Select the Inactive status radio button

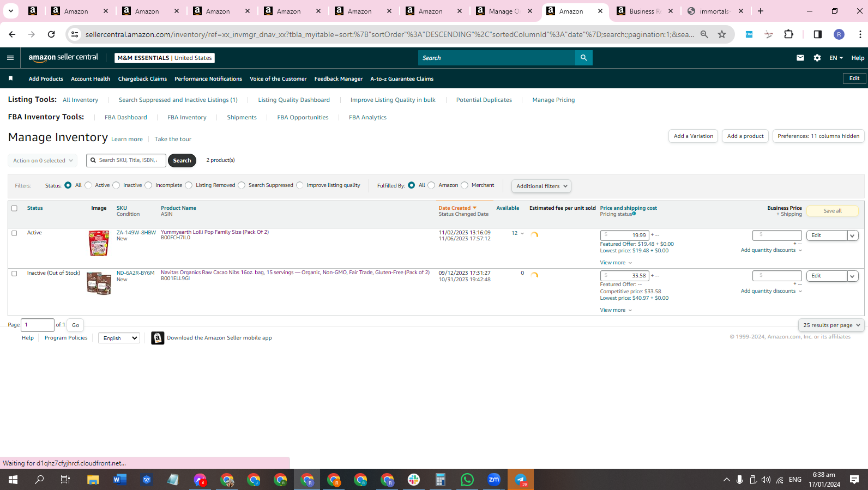(116, 185)
